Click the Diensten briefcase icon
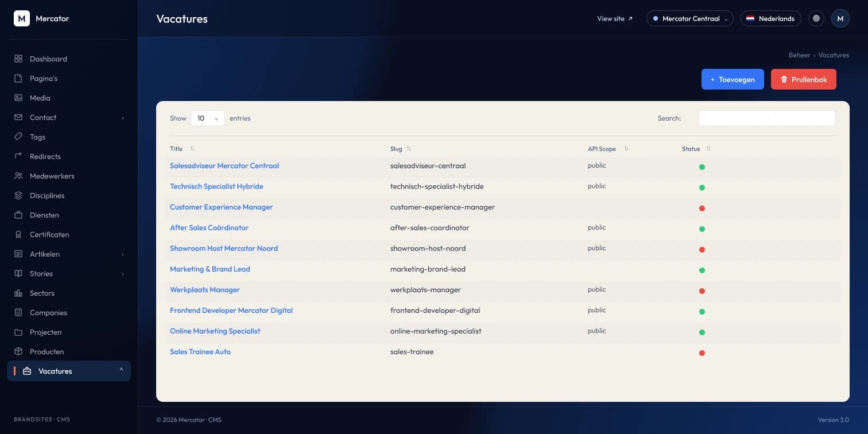Image resolution: width=868 pixels, height=434 pixels. click(x=18, y=215)
